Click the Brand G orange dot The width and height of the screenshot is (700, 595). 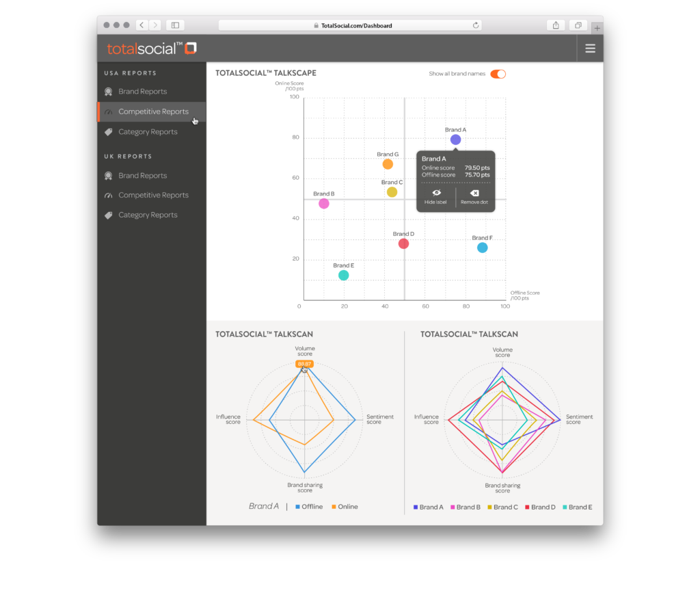[388, 164]
